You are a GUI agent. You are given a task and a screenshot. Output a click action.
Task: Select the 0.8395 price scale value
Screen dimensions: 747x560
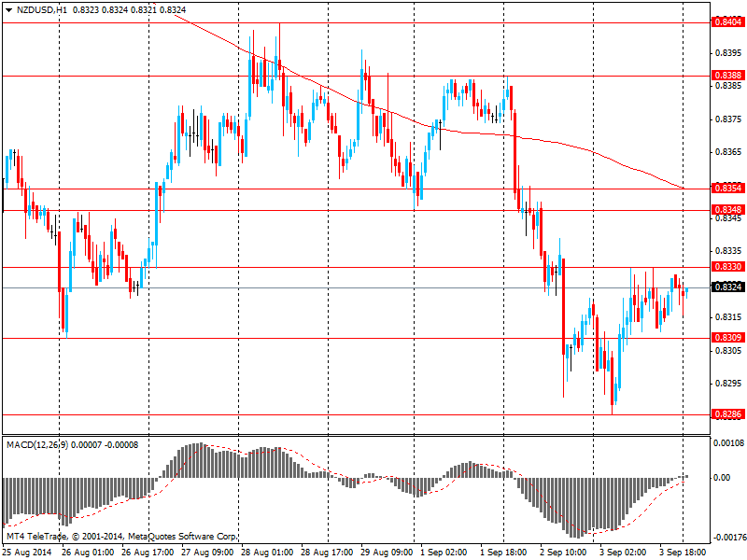click(x=728, y=53)
